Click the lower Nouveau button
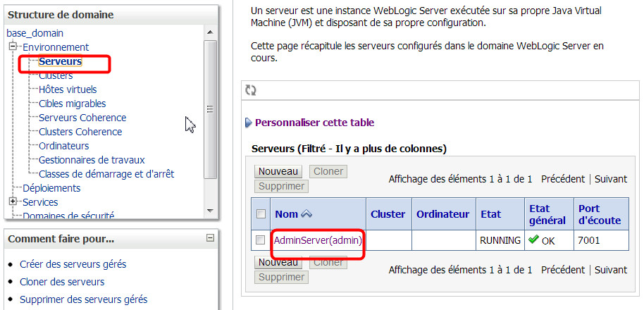Viewport: 644px width, 310px height. (x=278, y=262)
